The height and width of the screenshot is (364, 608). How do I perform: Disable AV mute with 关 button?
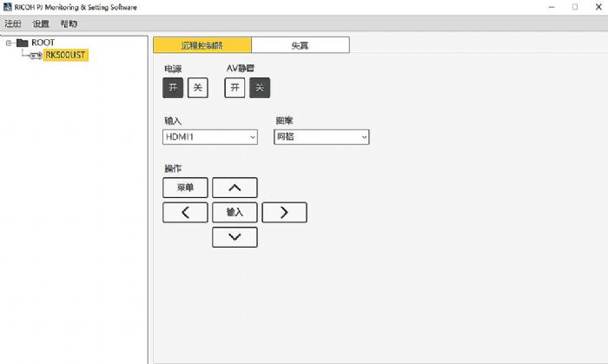260,87
